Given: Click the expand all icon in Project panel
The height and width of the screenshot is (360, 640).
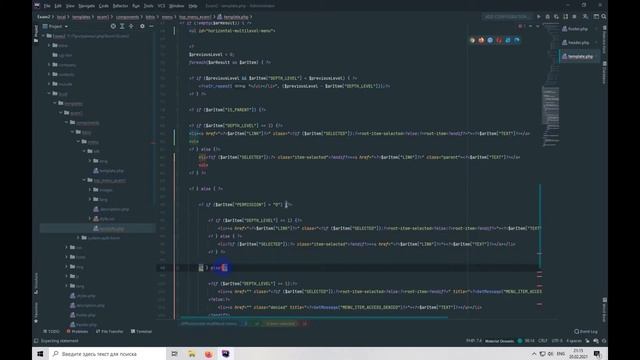Looking at the screenshot, I should (x=122, y=26).
